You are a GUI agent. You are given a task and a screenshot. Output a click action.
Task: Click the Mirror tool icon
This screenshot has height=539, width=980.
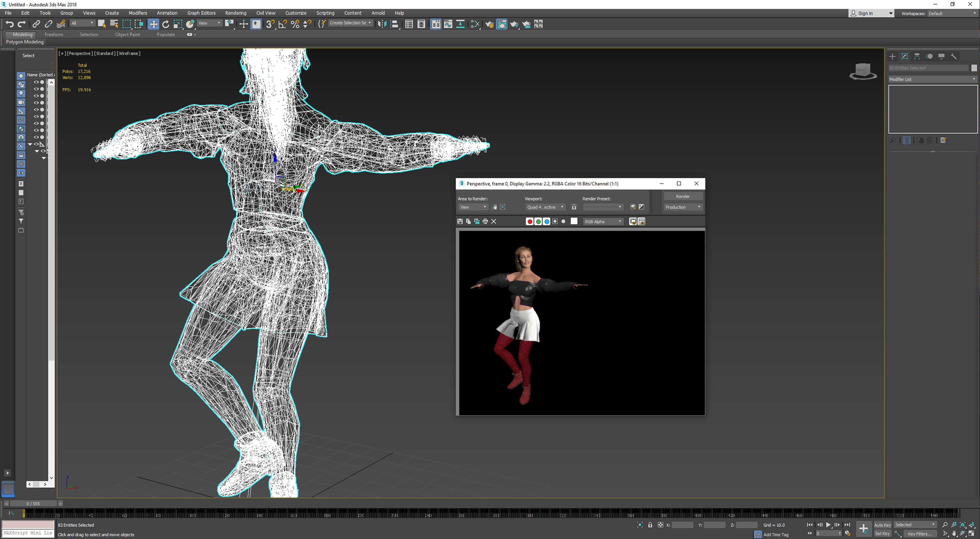[382, 24]
